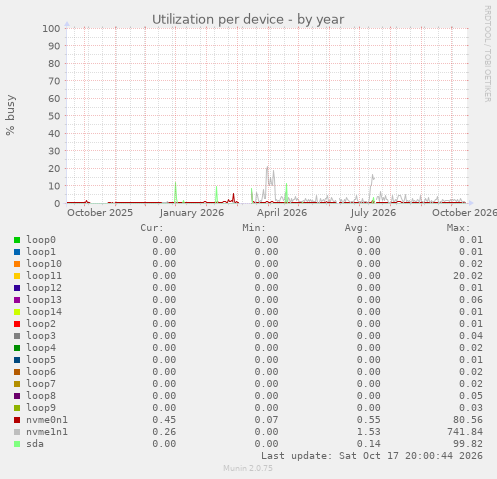The image size is (497, 479).
Task: Click the loop12 dark blue swatch
Action: tap(17, 288)
